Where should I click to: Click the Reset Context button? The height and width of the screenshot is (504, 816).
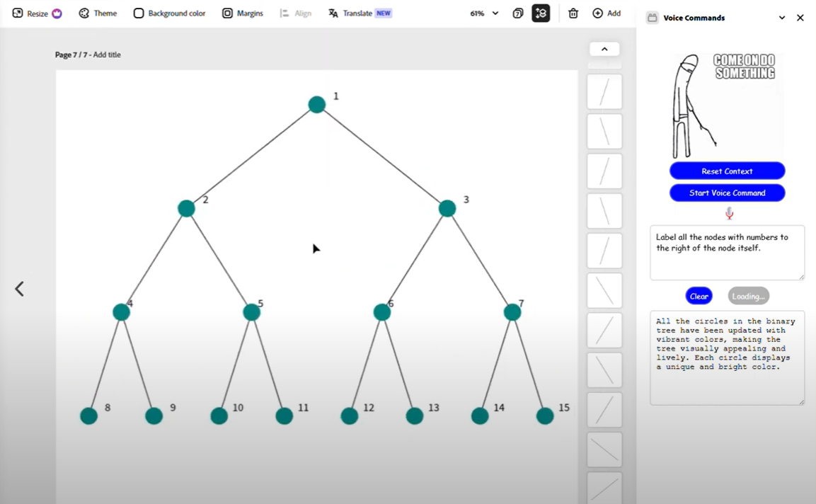[727, 171]
